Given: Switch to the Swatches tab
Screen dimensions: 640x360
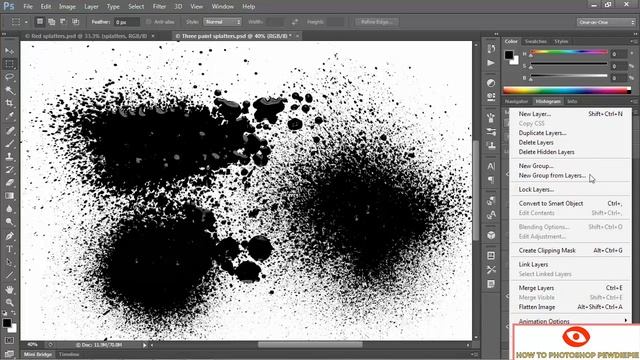Looking at the screenshot, I should (535, 41).
